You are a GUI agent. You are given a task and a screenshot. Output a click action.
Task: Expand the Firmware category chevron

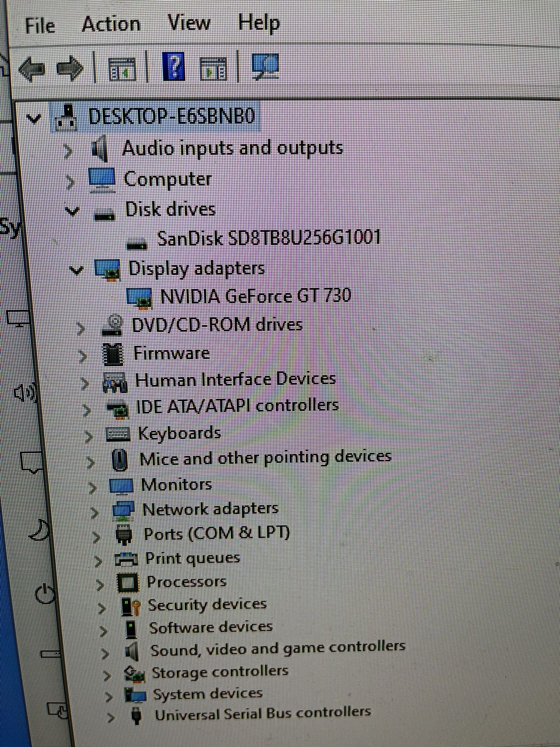(82, 356)
